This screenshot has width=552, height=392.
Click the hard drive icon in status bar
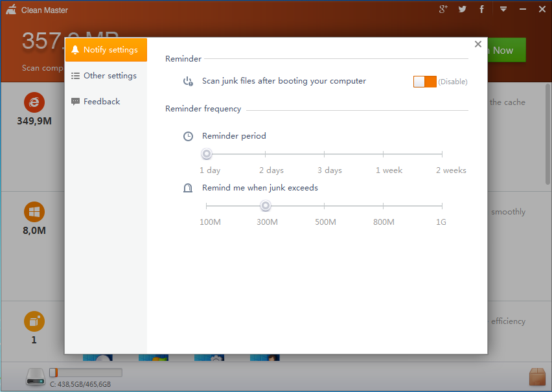coord(36,376)
